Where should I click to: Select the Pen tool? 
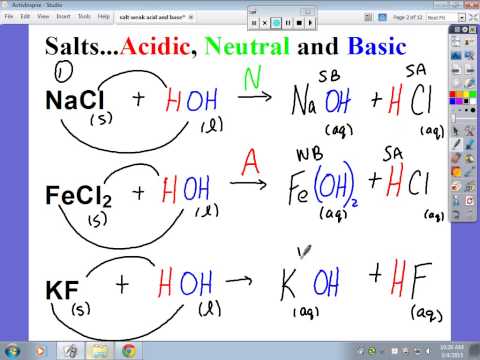click(455, 144)
